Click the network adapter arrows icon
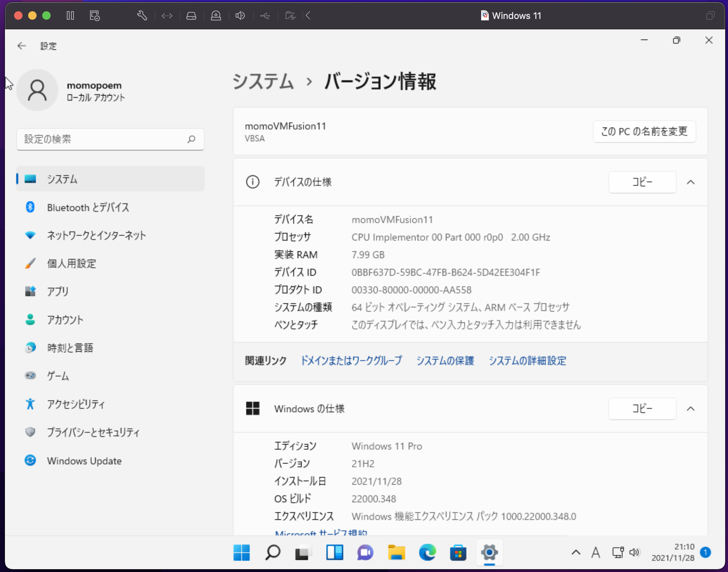Viewport: 728px width, 572px height. 167,15
